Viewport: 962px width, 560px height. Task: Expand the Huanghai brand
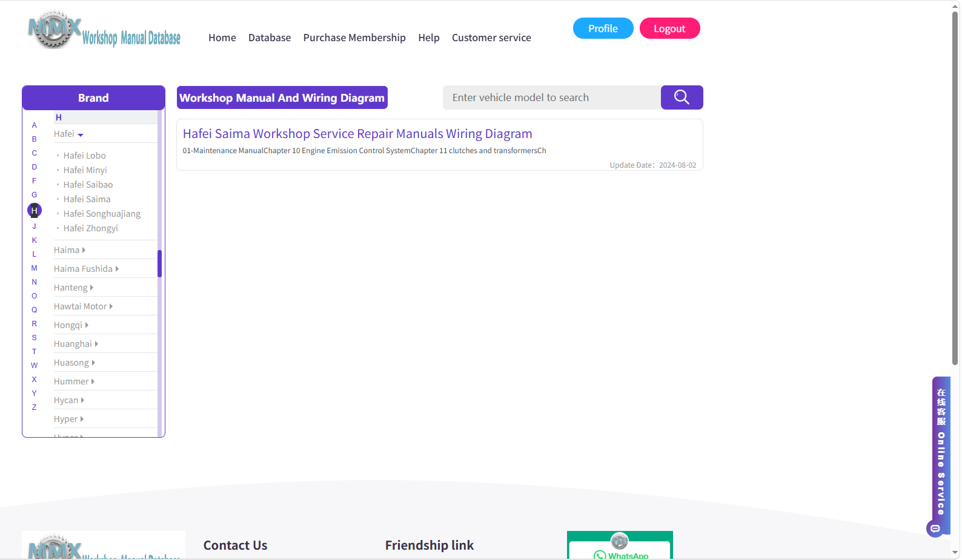[76, 344]
